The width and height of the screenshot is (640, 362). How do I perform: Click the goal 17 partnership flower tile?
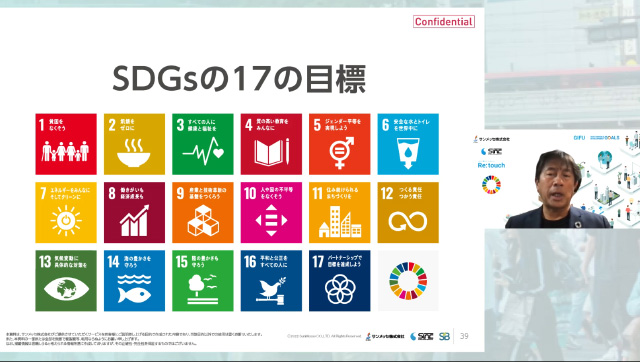coord(340,281)
